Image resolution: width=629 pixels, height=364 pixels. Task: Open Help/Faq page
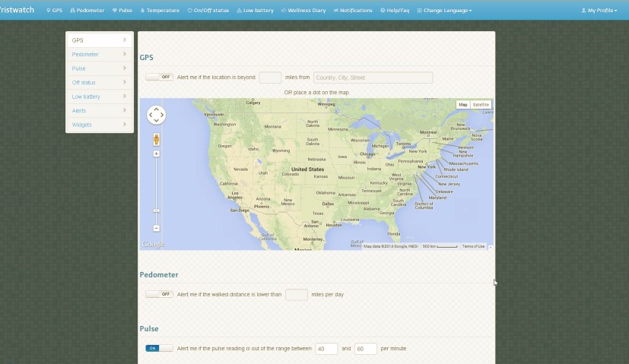(395, 11)
